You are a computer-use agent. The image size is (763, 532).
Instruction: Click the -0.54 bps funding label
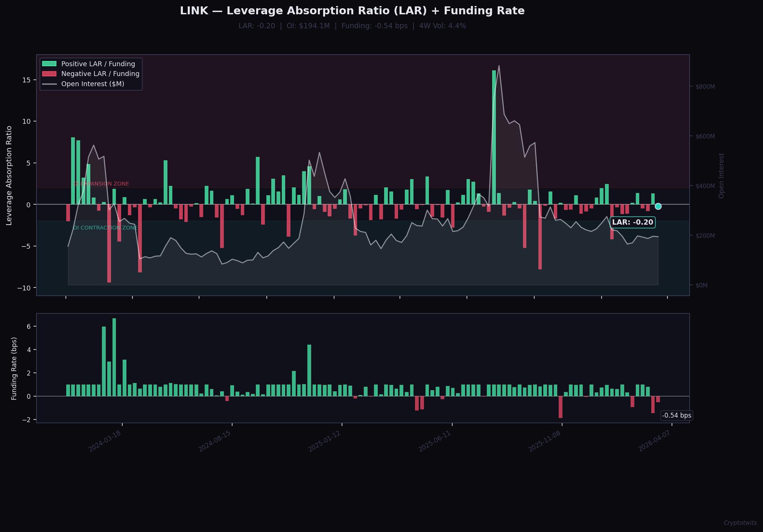point(676,415)
